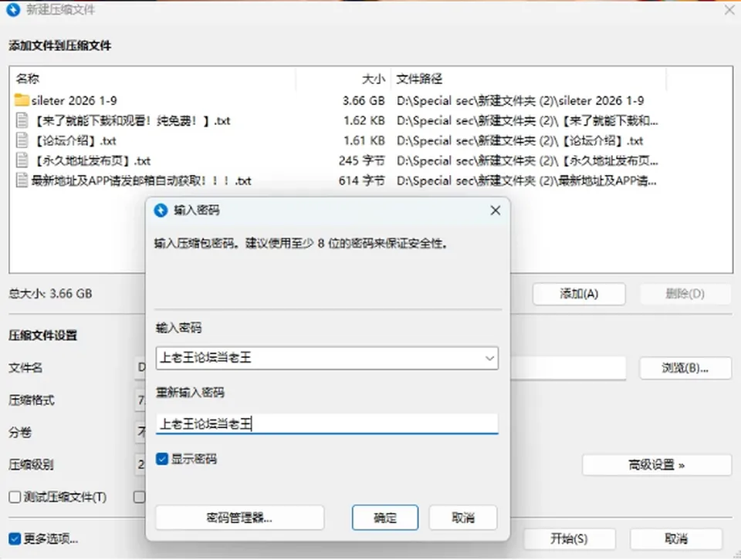Uncheck the 显示密码 checkbox
The width and height of the screenshot is (741, 560).
162,459
